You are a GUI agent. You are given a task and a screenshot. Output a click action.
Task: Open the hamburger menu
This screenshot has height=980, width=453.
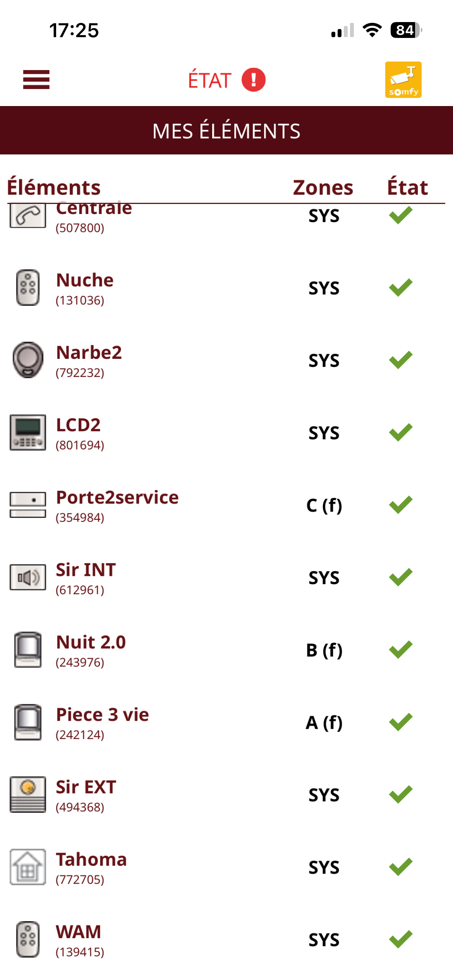pos(36,80)
